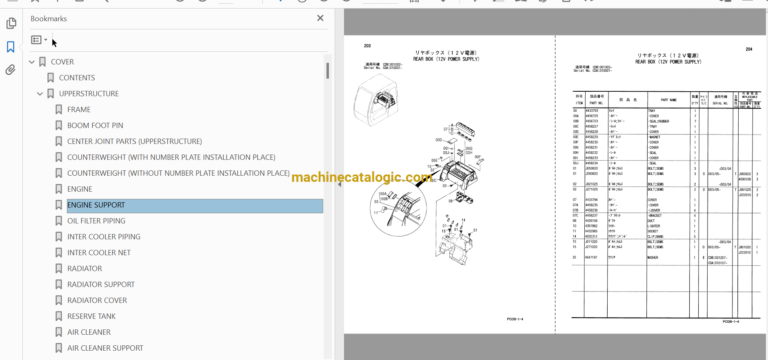Click the bookmarks panel vertical scrollbar thumb

(x=327, y=71)
